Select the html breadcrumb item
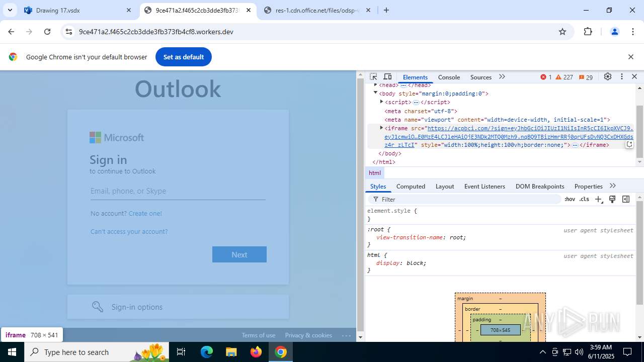The width and height of the screenshot is (644, 362). [375, 172]
